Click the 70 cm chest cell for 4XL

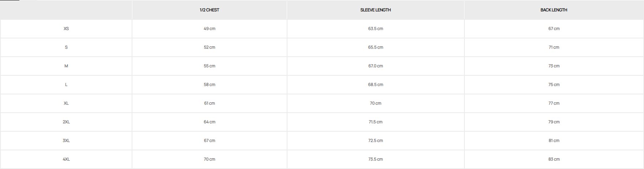[210, 159]
